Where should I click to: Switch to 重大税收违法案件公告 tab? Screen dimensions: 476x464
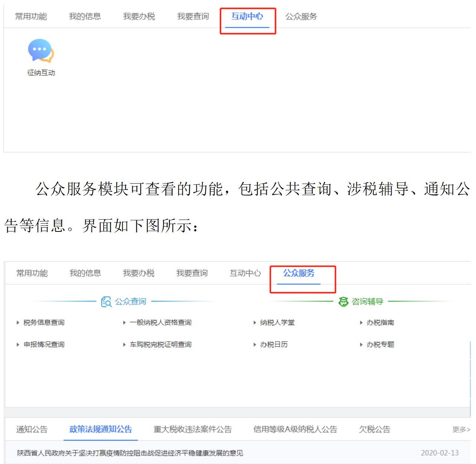pyautogui.click(x=193, y=430)
